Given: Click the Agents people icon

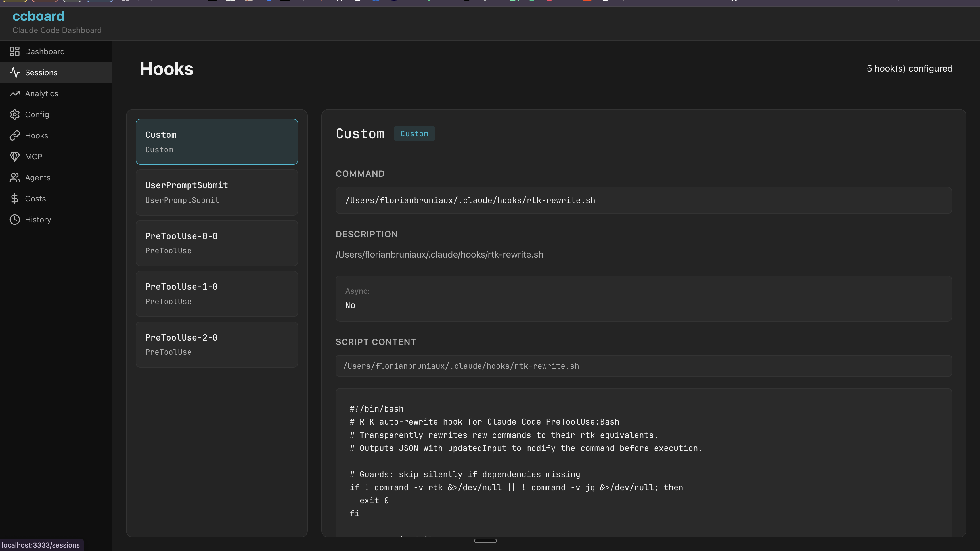Looking at the screenshot, I should tap(14, 178).
